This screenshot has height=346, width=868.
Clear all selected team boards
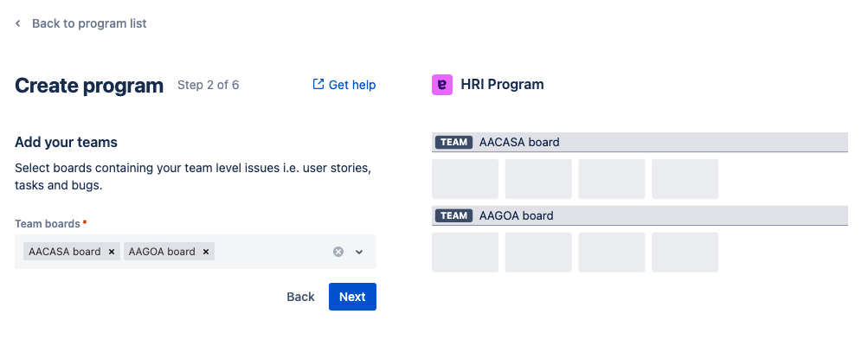pyautogui.click(x=338, y=252)
